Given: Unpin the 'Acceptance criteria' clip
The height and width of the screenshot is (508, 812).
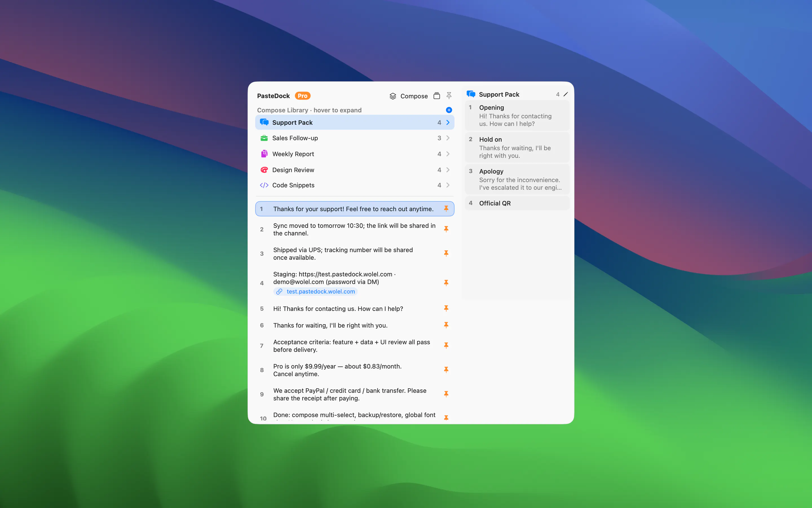Looking at the screenshot, I should 446,345.
